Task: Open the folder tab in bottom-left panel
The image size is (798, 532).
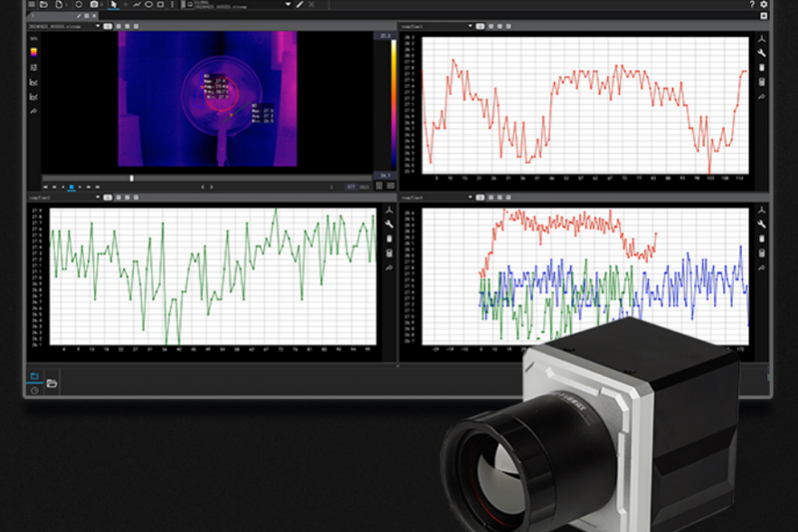Action: click(34, 375)
